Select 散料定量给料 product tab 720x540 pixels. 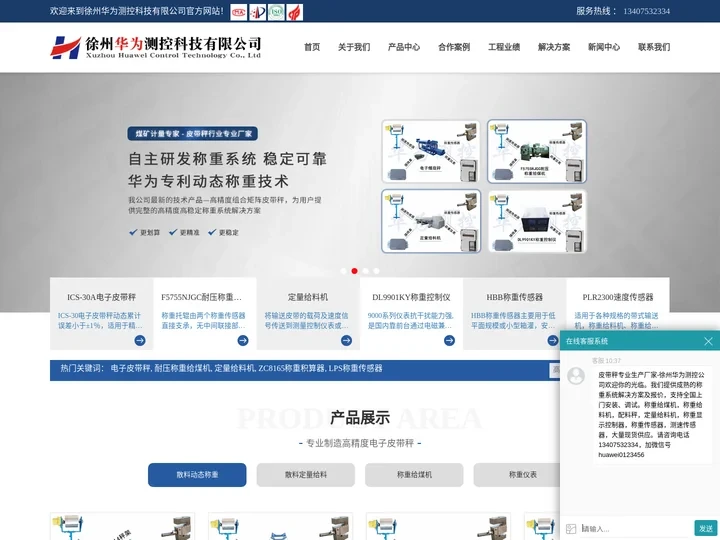[306, 475]
